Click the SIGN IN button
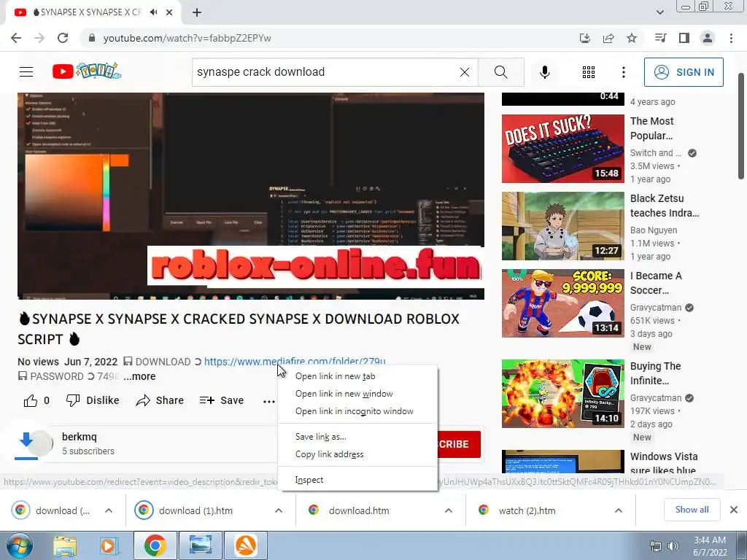 click(684, 72)
